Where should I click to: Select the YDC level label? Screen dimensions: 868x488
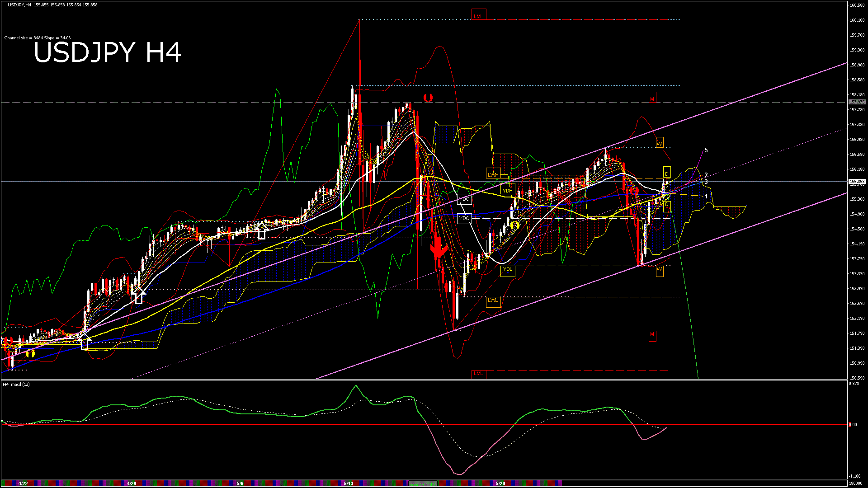[x=464, y=199]
